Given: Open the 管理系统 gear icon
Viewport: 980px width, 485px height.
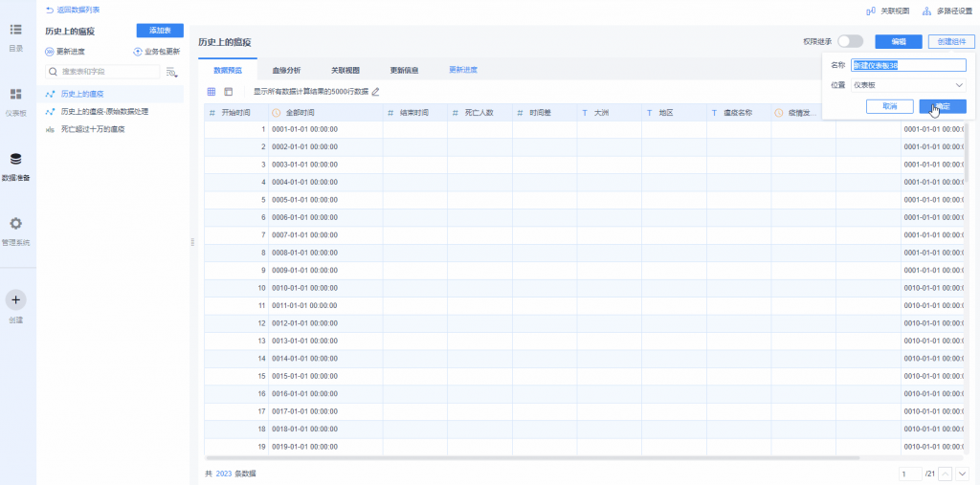Looking at the screenshot, I should point(16,224).
